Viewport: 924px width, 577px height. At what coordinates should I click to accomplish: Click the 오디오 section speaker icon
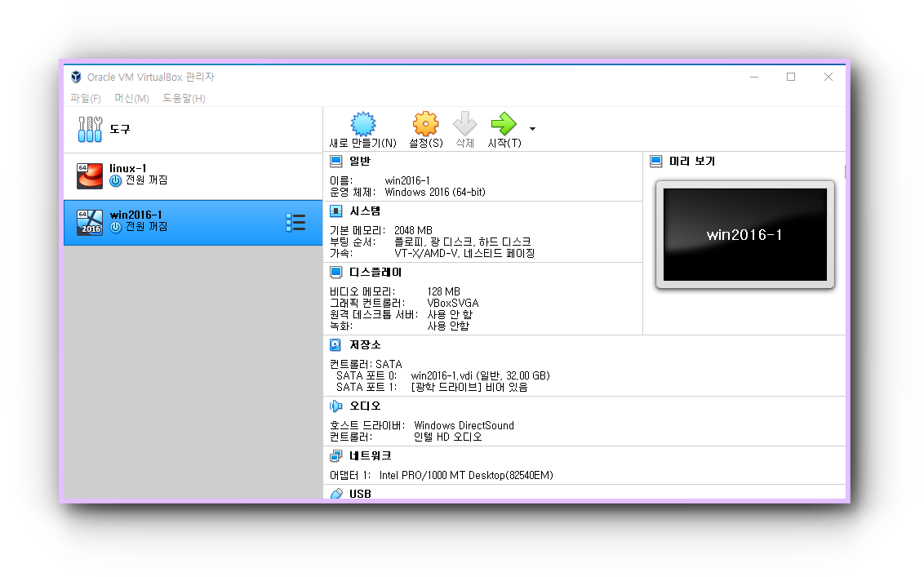336,406
